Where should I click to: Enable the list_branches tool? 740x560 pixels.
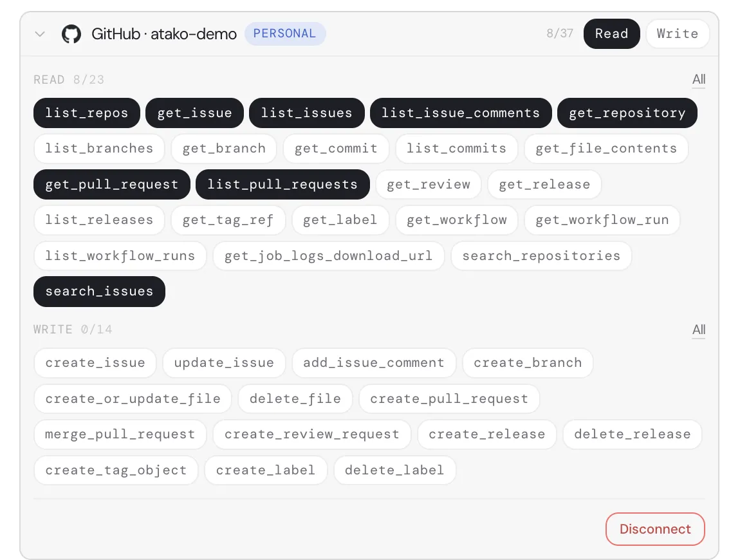99,149
